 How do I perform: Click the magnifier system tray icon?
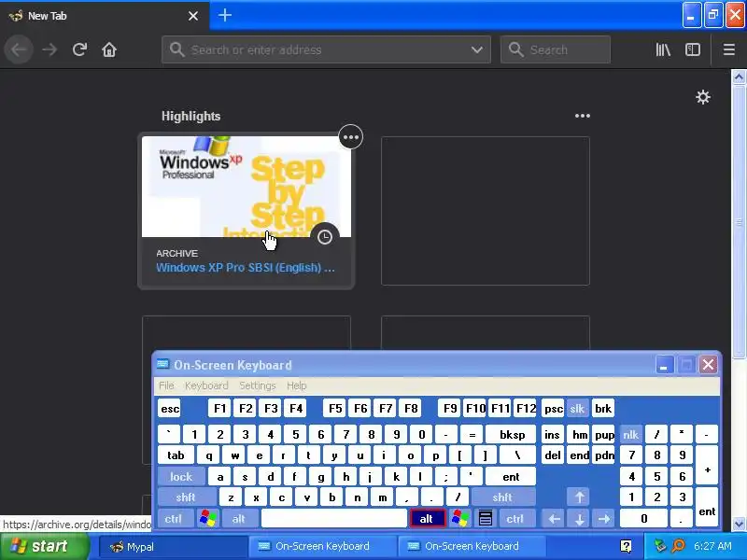[x=678, y=546]
